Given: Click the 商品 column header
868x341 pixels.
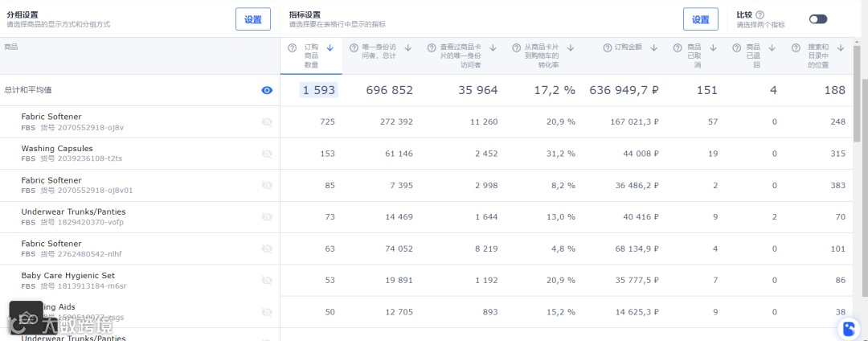Looking at the screenshot, I should coord(11,47).
